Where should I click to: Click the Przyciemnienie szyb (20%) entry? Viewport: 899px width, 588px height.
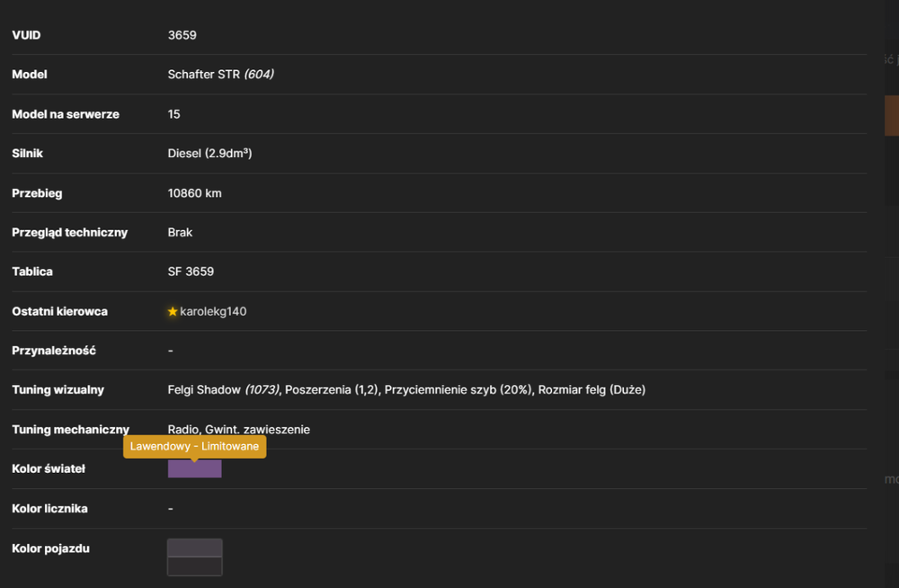[x=458, y=390]
